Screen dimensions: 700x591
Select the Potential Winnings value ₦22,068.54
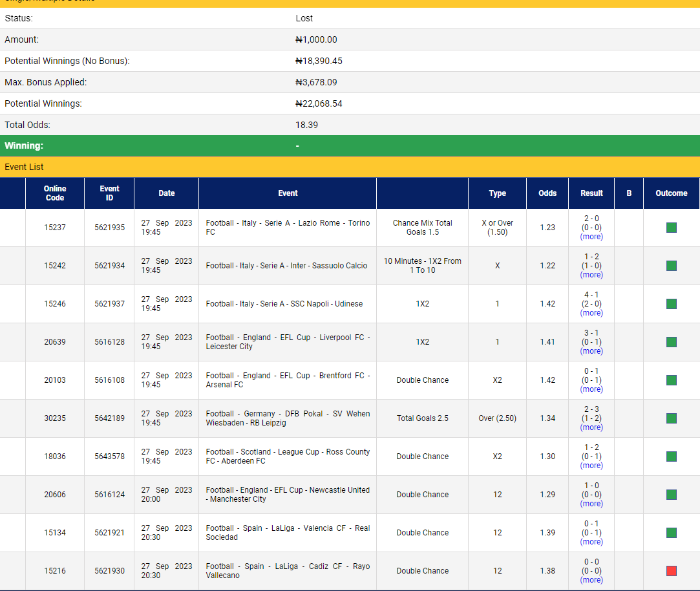(319, 103)
